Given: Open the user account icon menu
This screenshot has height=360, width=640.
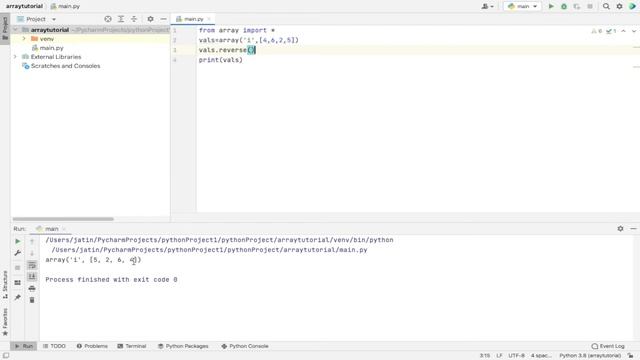Looking at the screenshot, I should click(x=487, y=6).
